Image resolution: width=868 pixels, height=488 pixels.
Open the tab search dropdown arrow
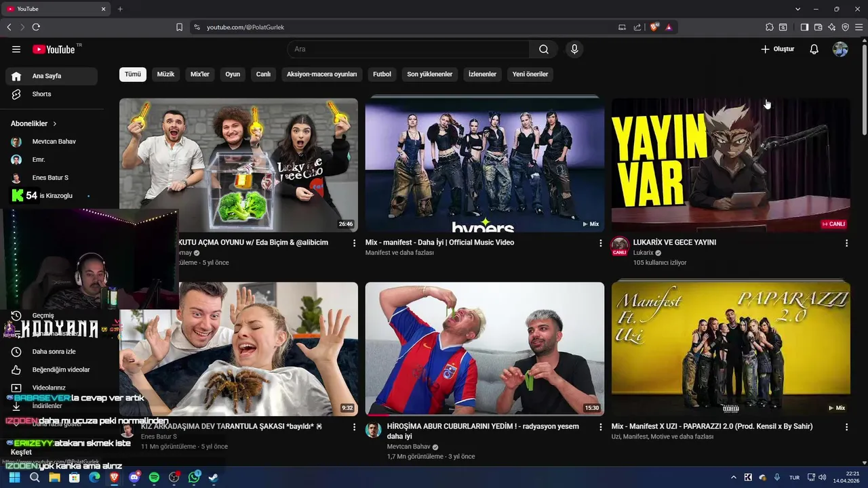[798, 9]
